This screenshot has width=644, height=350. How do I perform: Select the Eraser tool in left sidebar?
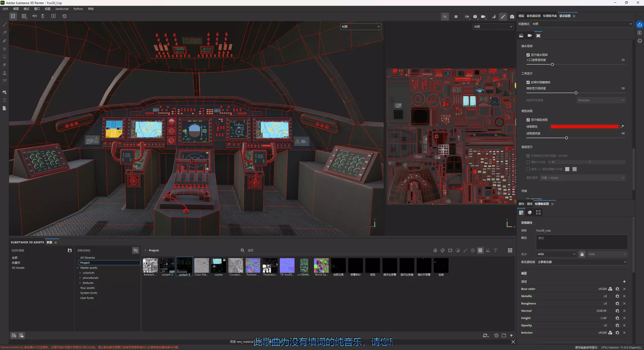coord(4,33)
